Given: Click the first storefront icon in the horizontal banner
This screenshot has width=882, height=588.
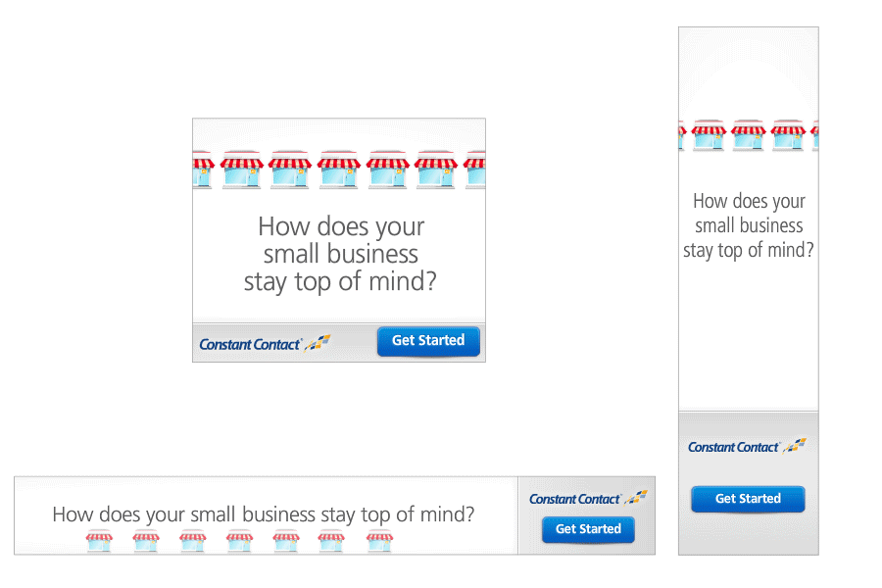Looking at the screenshot, I should [x=100, y=542].
